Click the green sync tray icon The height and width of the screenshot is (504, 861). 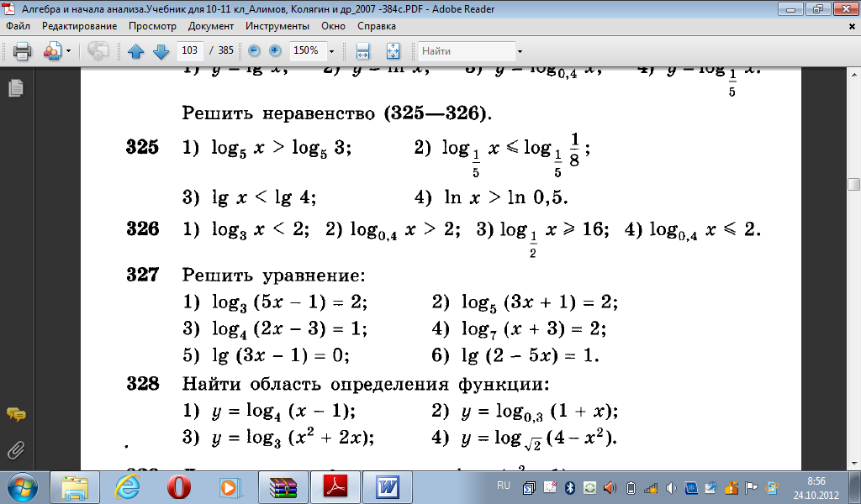(x=589, y=487)
